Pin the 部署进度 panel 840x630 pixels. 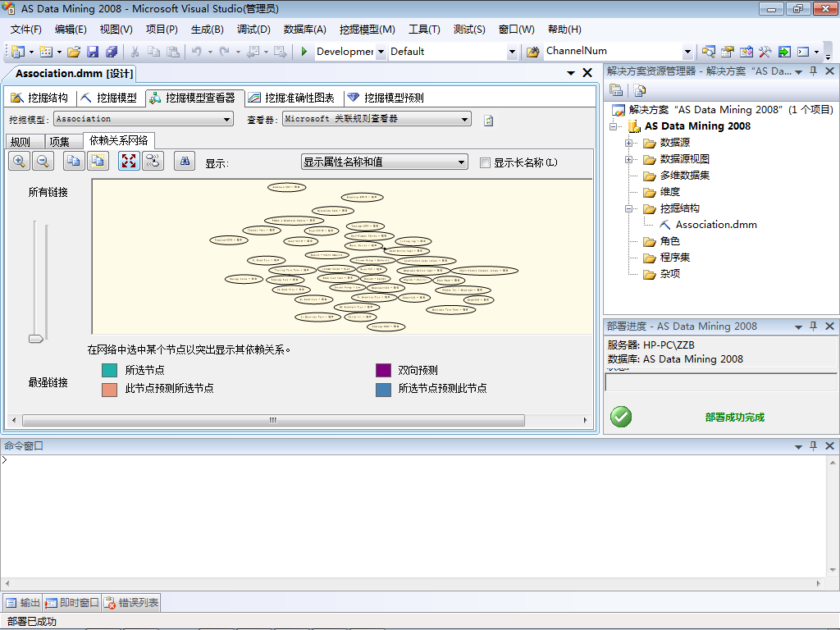[813, 326]
